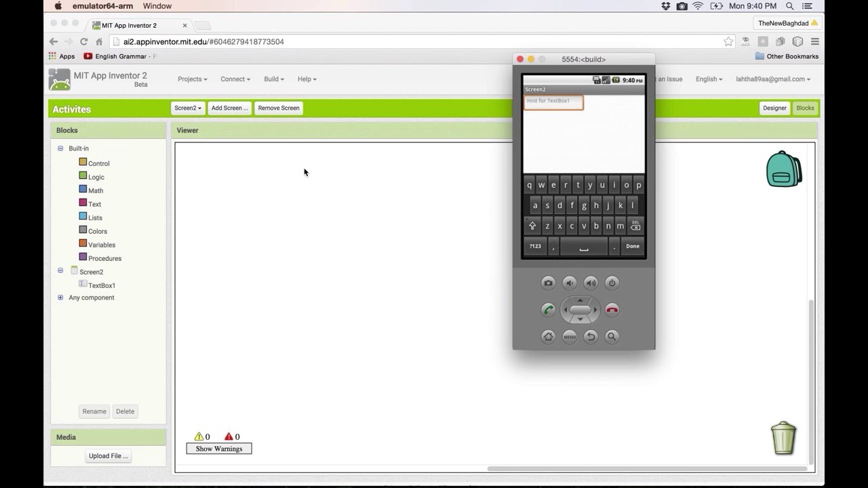Click the MIT App Inventor android logo
Screen dimensions: 868x488
tap(59, 79)
